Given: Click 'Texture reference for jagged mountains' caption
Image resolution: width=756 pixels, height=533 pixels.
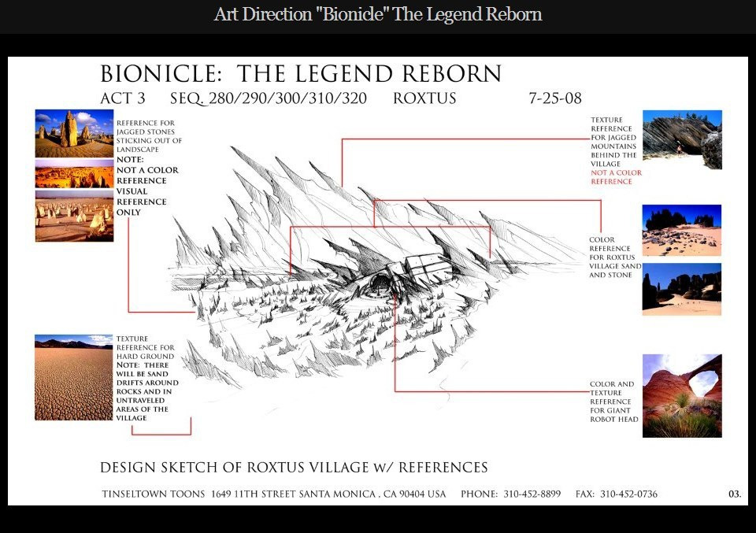Looking at the screenshot, I should pyautogui.click(x=613, y=142).
